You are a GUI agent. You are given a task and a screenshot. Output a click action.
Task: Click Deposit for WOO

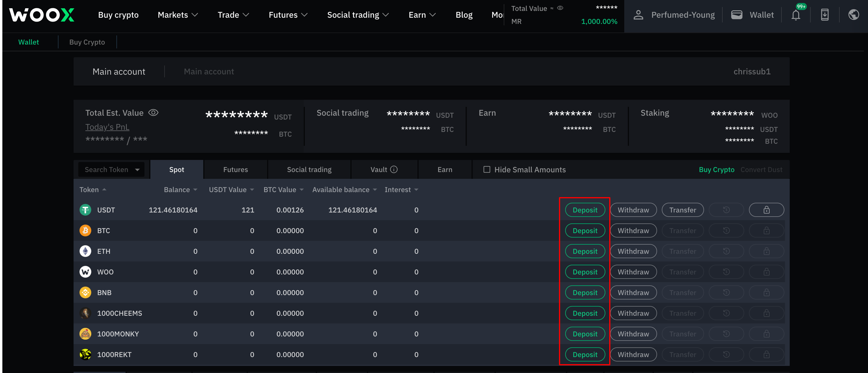click(585, 272)
